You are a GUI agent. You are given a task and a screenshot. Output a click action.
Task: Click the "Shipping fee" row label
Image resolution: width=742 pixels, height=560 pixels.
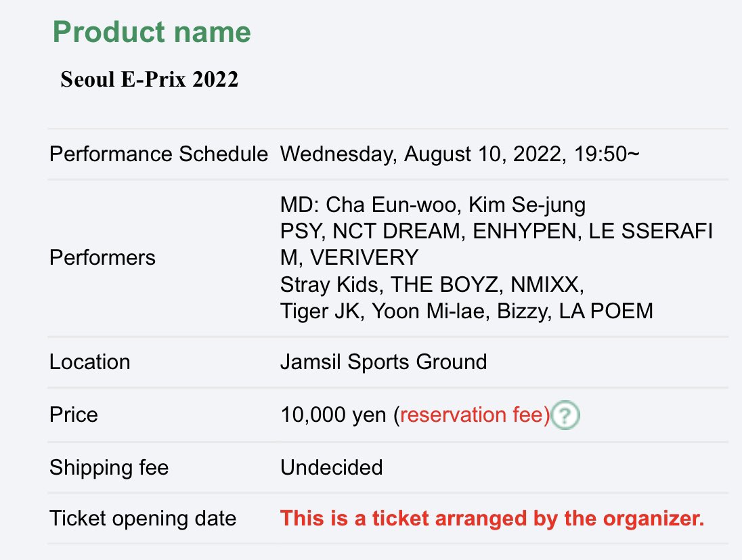[108, 467]
